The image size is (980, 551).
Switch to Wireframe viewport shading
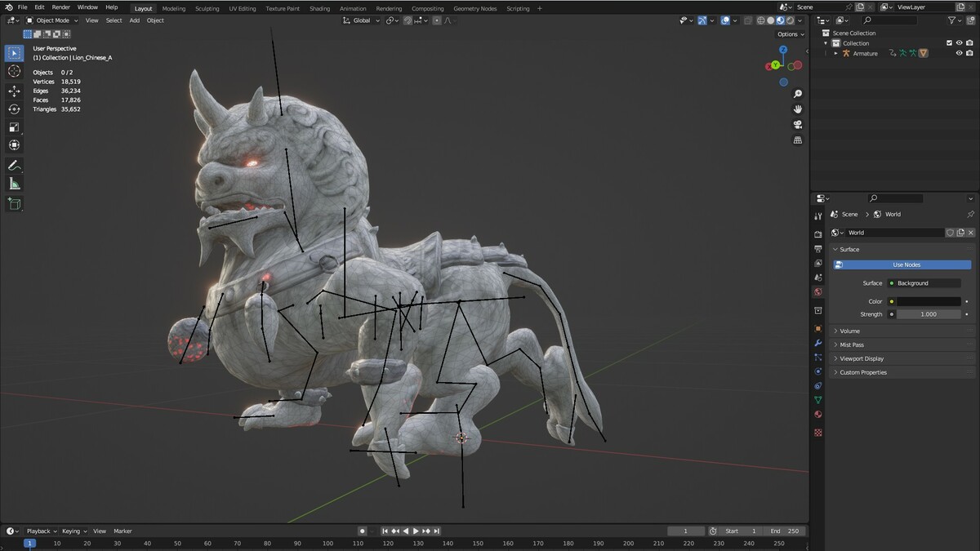[762, 20]
